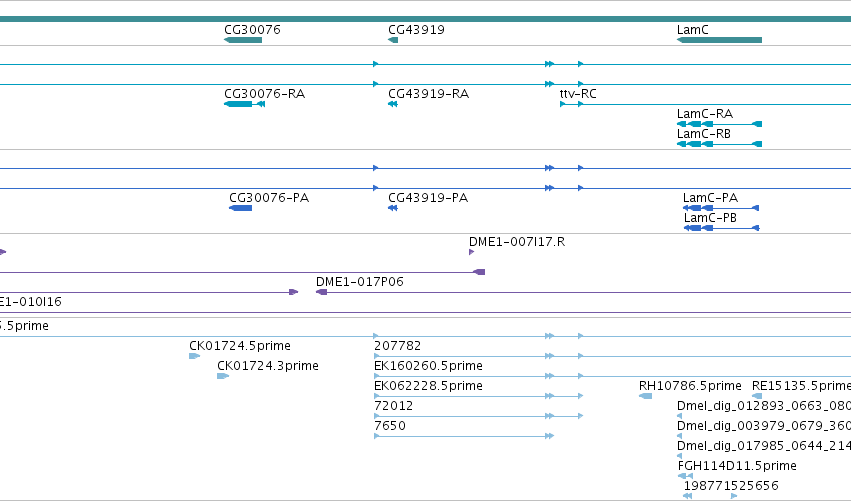851x501 pixels.
Task: Click the CG30076-RA transcript label
Action: [x=264, y=94]
